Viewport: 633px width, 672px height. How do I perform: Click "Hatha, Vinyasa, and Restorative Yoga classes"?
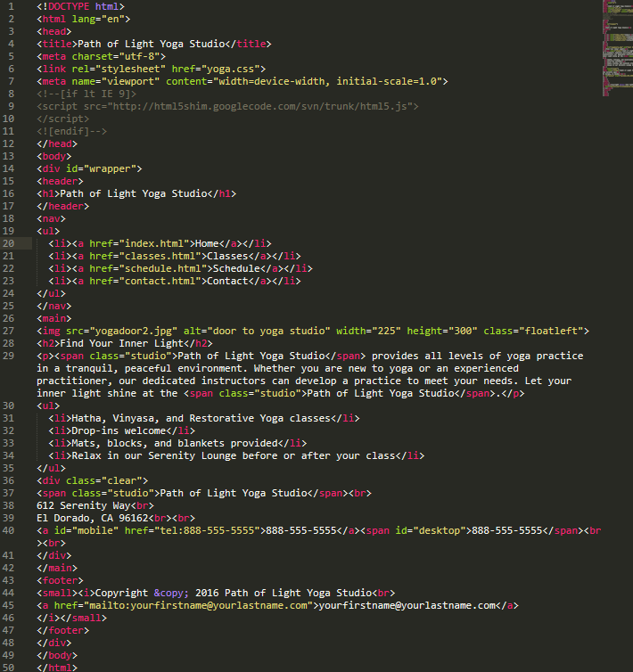(x=201, y=418)
